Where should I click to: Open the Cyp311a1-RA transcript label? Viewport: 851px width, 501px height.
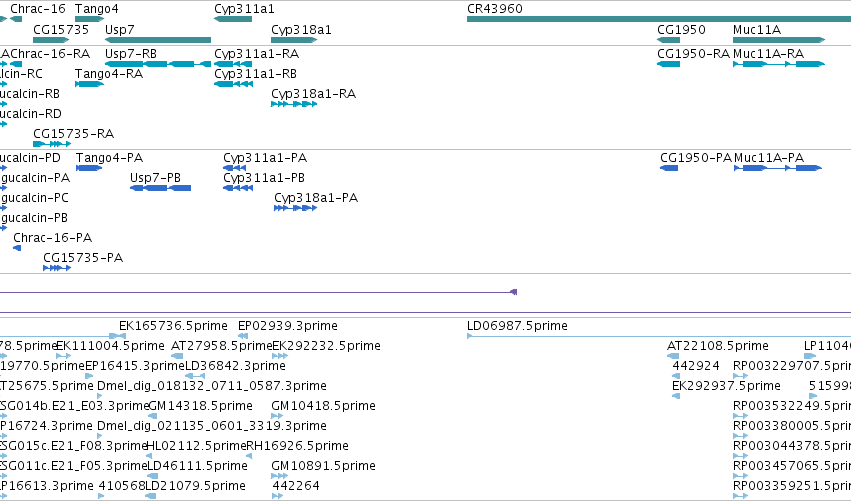(256, 54)
